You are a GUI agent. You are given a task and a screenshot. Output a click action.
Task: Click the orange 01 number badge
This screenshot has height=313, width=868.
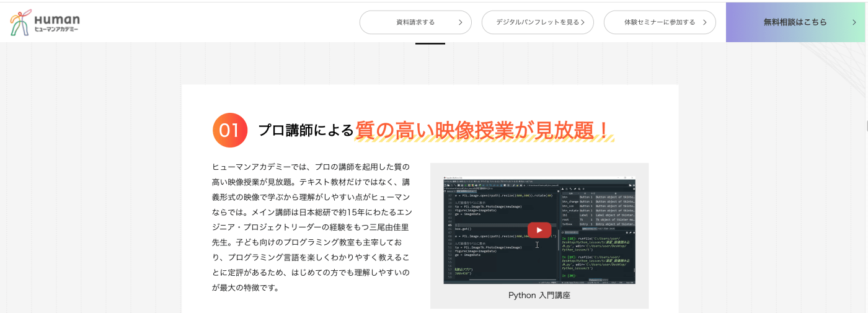click(230, 130)
